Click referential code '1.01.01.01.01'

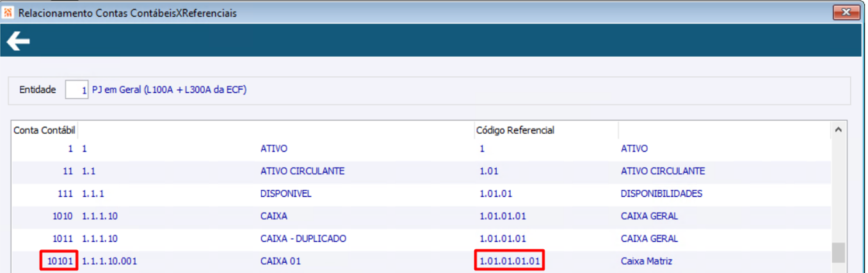pos(510,261)
